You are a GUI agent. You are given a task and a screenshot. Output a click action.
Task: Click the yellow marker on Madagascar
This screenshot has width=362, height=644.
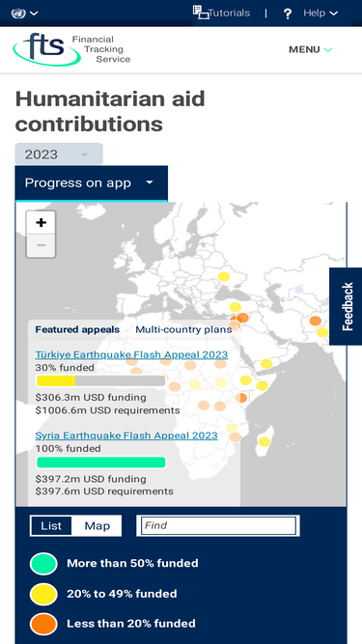coord(265,442)
